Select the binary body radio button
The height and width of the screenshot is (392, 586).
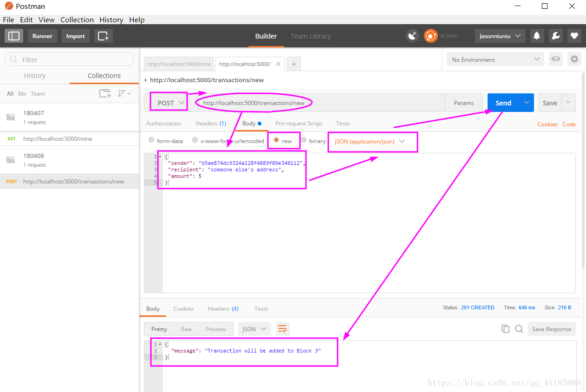pos(304,140)
